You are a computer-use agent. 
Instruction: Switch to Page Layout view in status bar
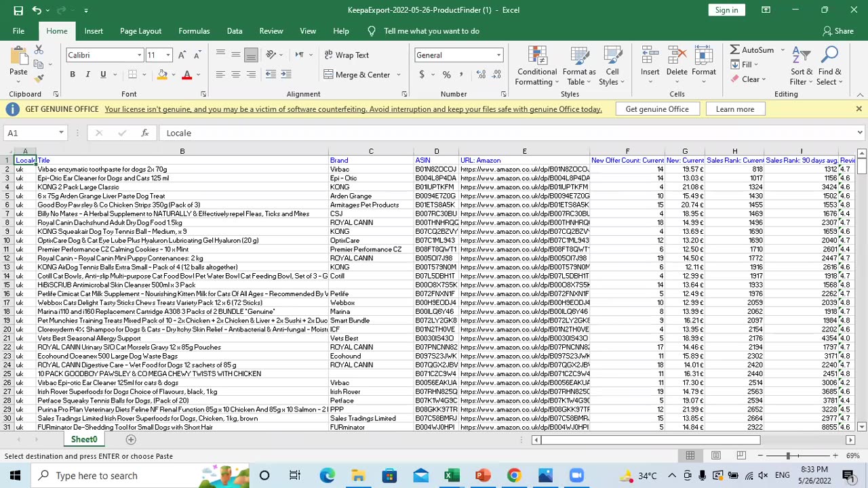[x=715, y=456]
